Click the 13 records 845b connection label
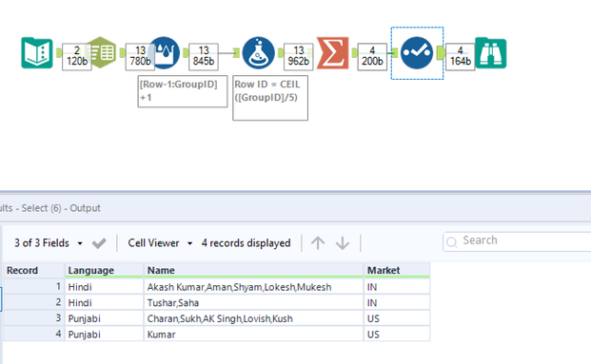The image size is (591, 364). point(204,56)
